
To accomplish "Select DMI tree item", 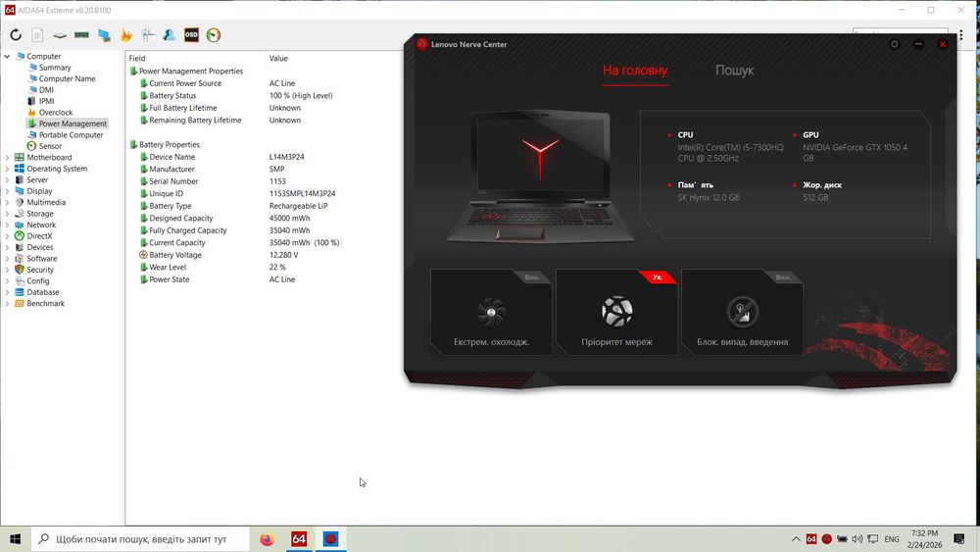I will point(46,90).
